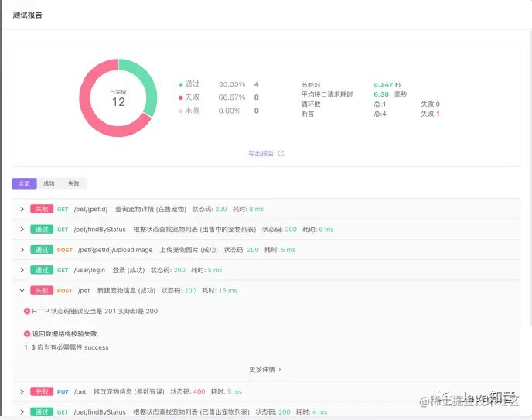Click the 耗时 15 ms value
The height and width of the screenshot is (420, 532).
227,290
